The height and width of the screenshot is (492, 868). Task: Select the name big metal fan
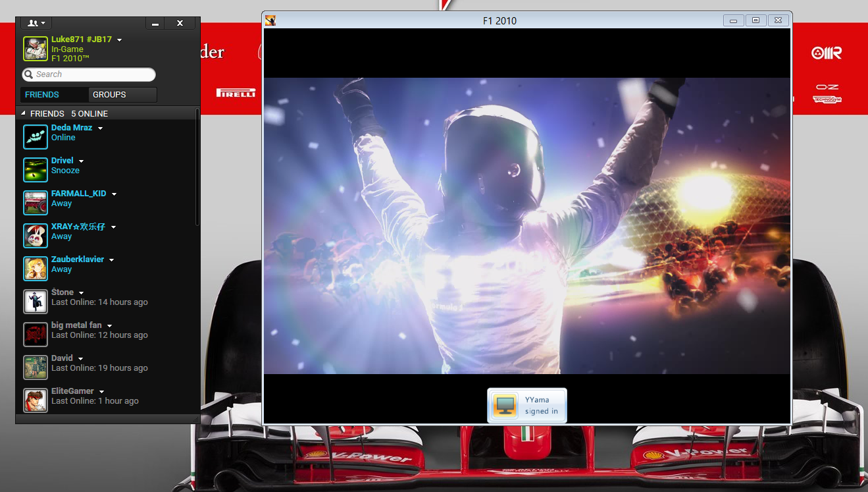76,325
